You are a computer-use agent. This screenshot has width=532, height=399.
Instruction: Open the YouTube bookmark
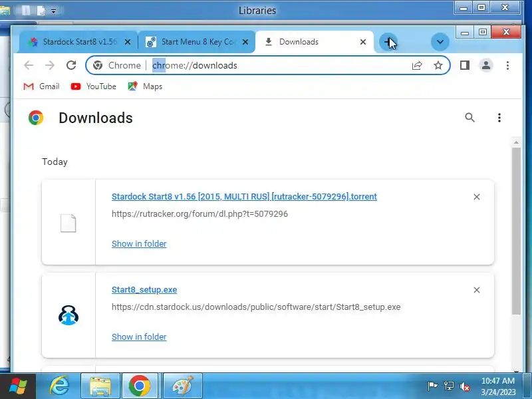coord(93,86)
